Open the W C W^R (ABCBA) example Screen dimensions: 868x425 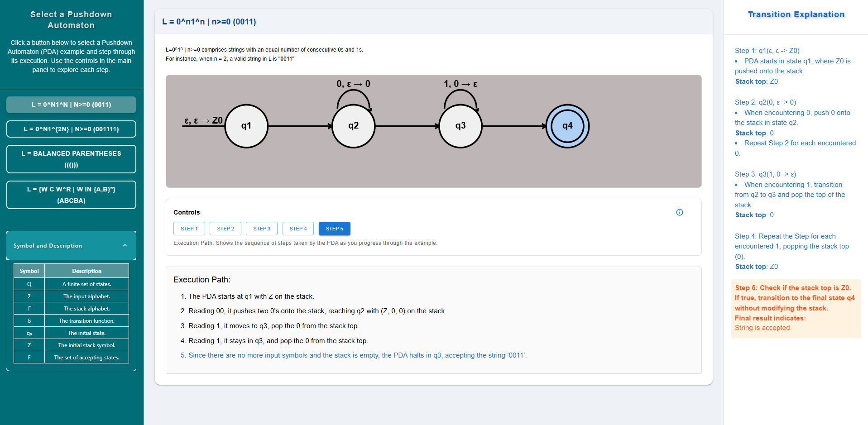coord(71,195)
